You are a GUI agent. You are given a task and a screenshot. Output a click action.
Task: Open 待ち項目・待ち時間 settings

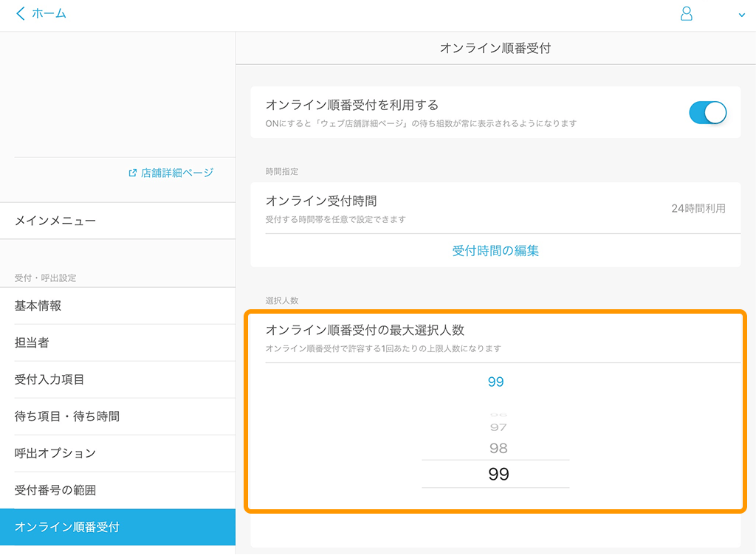[117, 416]
